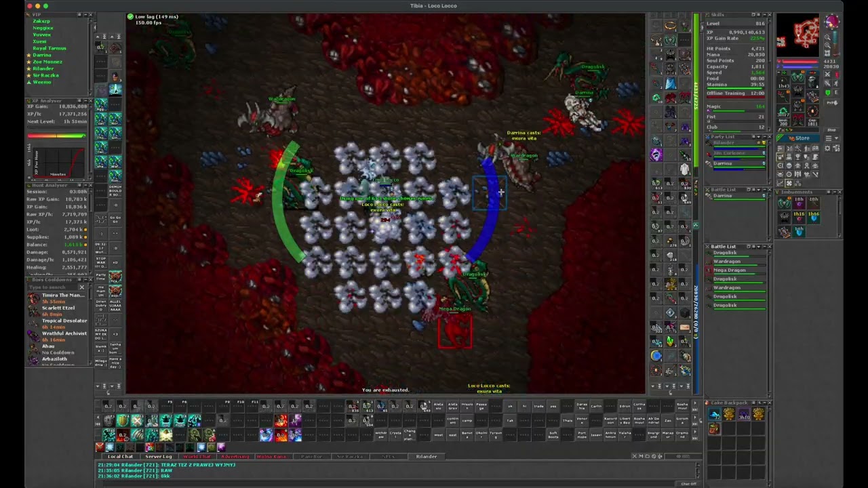
Task: Click the 'trade' hotkey button
Action: 538,406
